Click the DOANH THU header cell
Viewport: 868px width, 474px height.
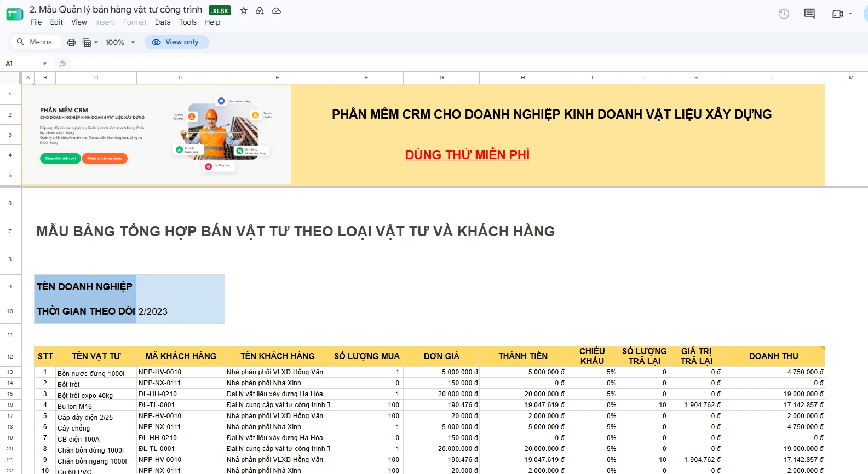coord(773,356)
